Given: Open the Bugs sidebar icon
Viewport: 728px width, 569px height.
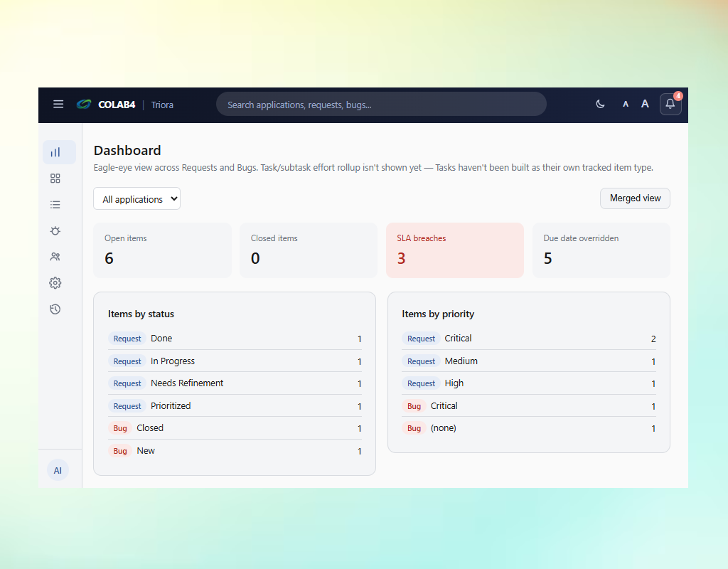Looking at the screenshot, I should tap(55, 231).
